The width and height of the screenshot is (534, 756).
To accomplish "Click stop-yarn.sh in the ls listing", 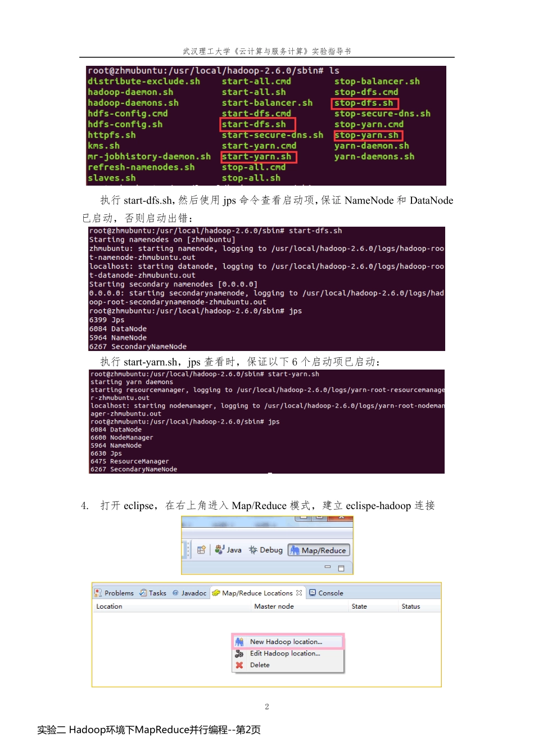I will pyautogui.click(x=366, y=135).
